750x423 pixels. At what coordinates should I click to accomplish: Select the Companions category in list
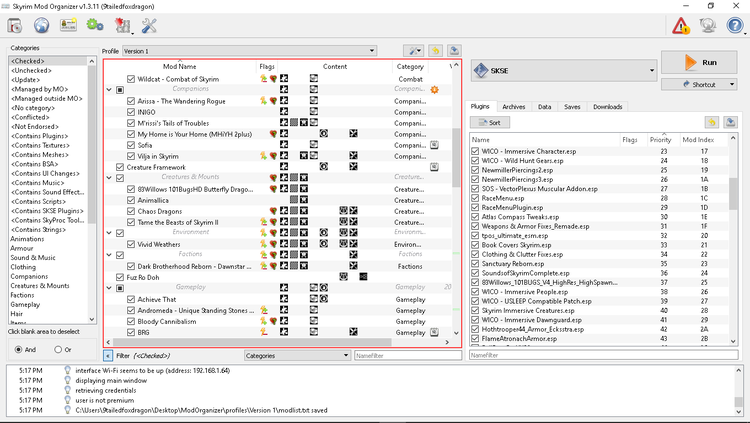[x=29, y=277]
